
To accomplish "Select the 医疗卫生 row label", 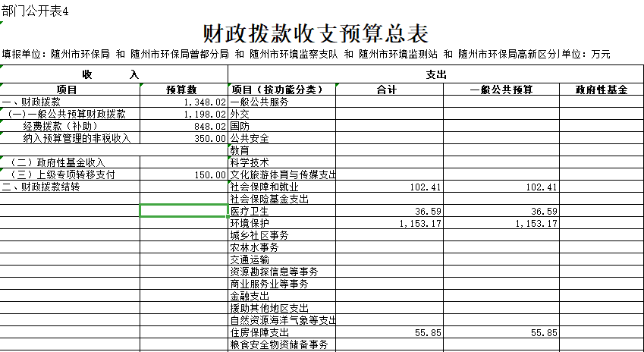I will [249, 212].
